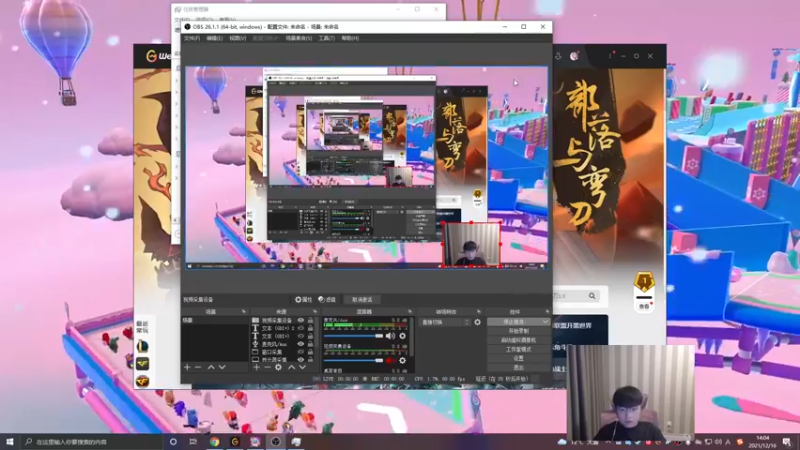This screenshot has height=450, width=800.
Task: Open video capture device mixer settings gear
Action: coord(403,360)
